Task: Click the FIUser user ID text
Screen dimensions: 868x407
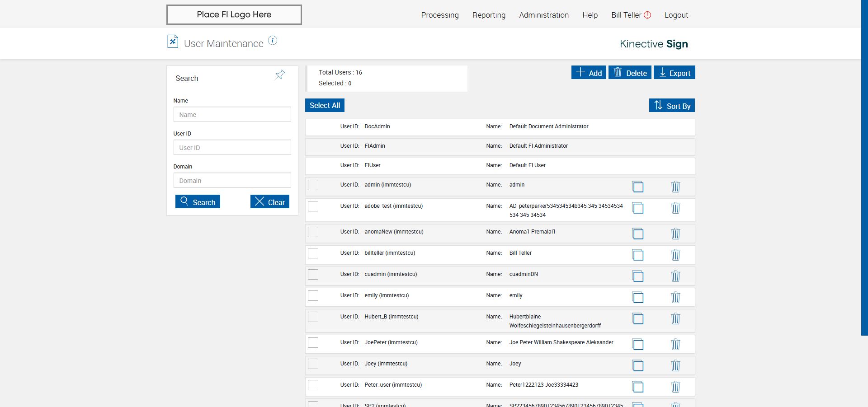Action: [373, 165]
